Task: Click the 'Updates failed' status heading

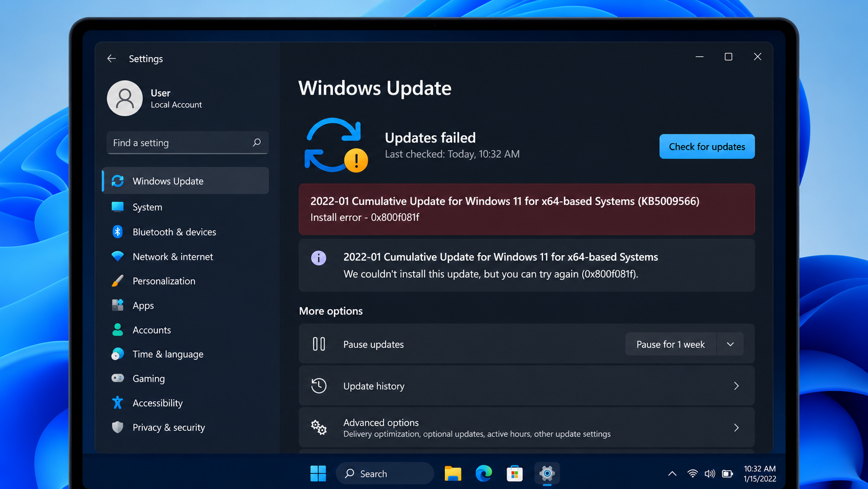Action: pyautogui.click(x=430, y=137)
